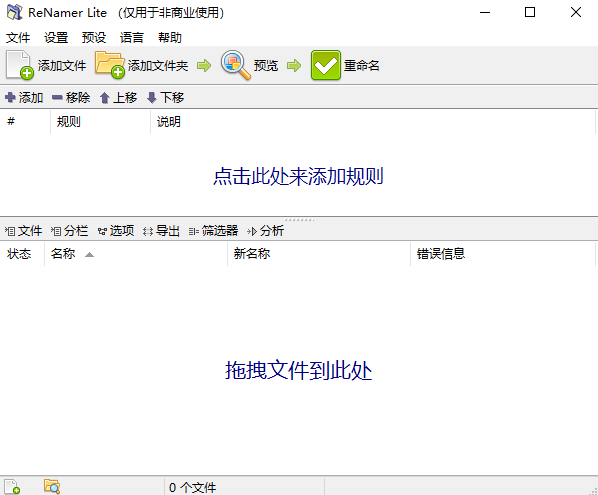Viewport: 598px width, 495px height.
Task: Open the 分栏 (Columns) dropdown
Action: pyautogui.click(x=69, y=231)
